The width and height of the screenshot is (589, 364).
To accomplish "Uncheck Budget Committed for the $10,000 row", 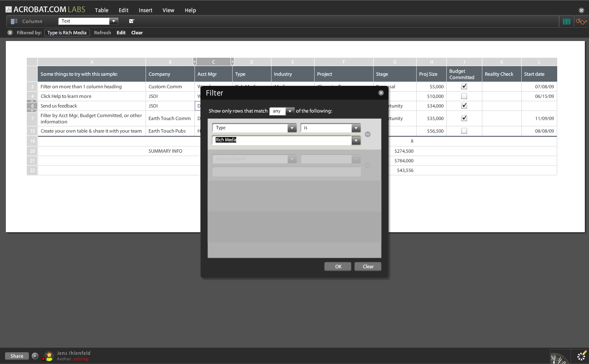I will (464, 96).
